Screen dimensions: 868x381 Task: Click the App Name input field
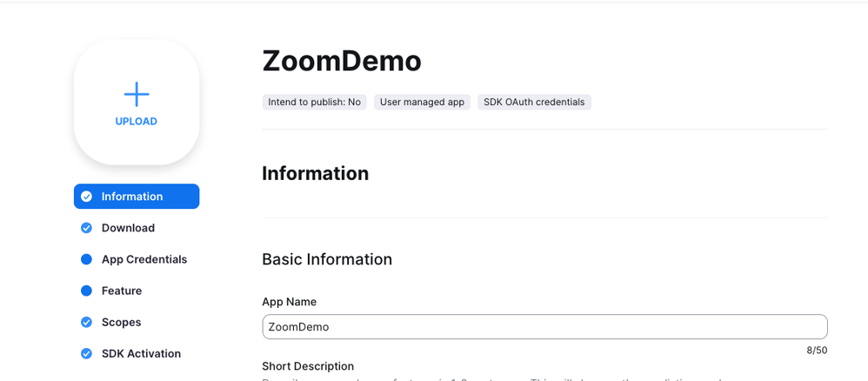pyautogui.click(x=544, y=327)
